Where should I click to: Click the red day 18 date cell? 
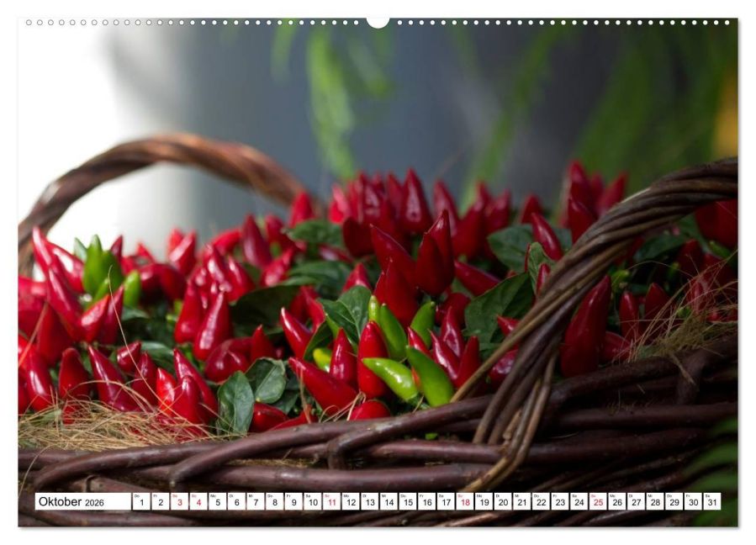point(465,501)
